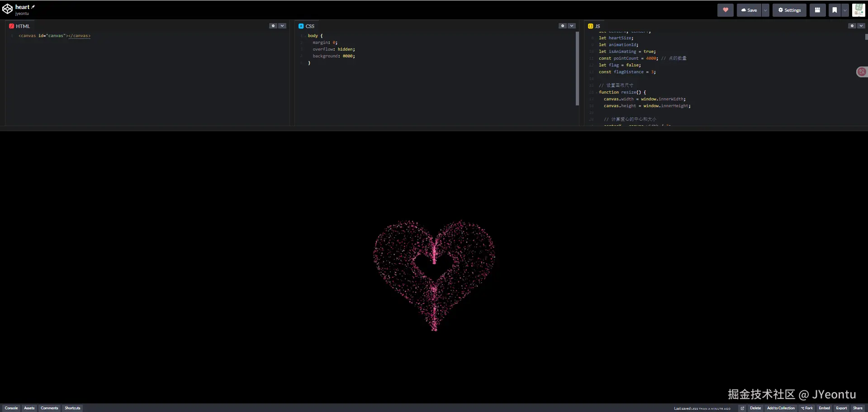This screenshot has width=868, height=412.
Task: Open the JS panel gear settings icon
Action: click(852, 26)
